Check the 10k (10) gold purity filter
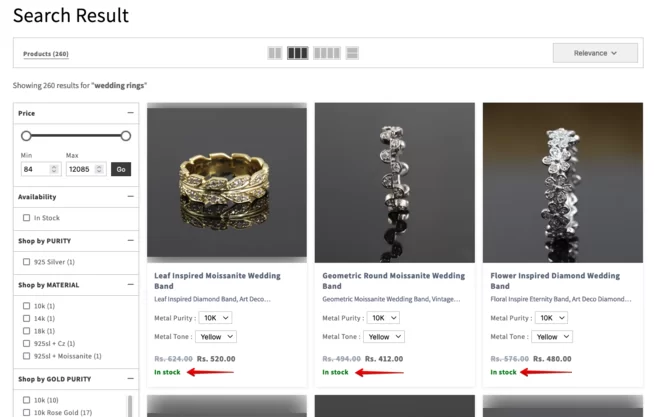The height and width of the screenshot is (417, 654). point(27,400)
